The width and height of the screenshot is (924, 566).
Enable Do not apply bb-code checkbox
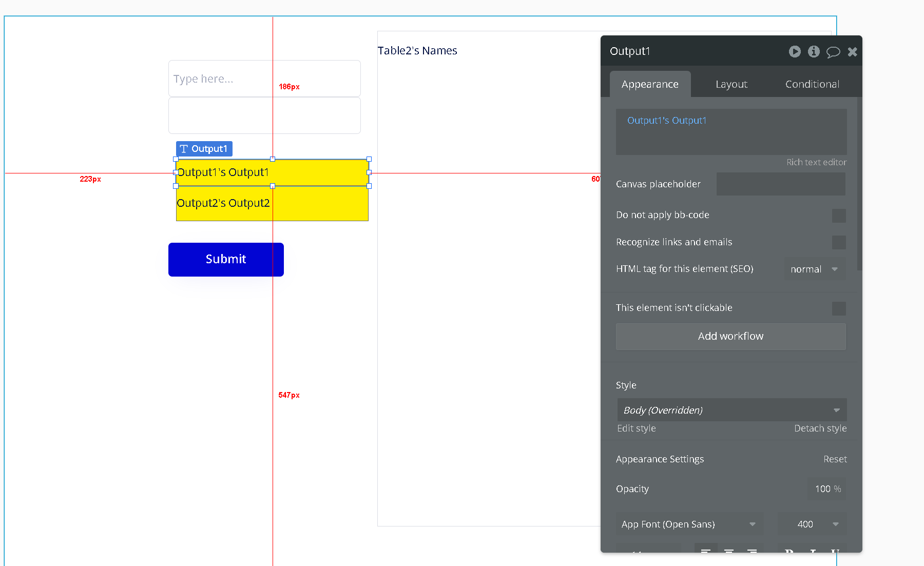pyautogui.click(x=838, y=216)
